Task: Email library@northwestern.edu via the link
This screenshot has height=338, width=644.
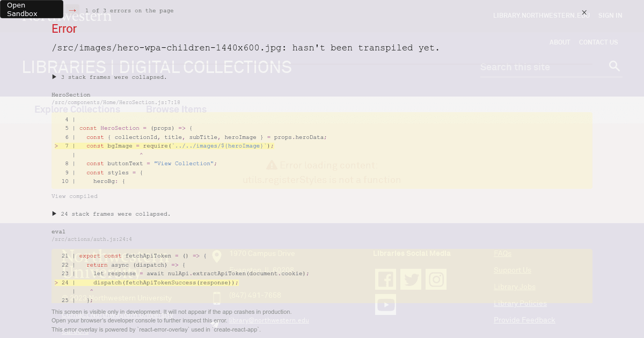Action: (x=269, y=320)
